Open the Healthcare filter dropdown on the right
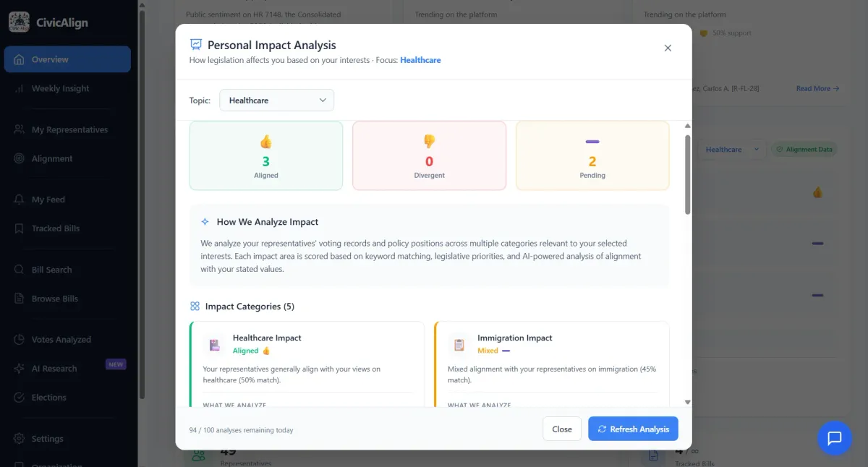Image resolution: width=868 pixels, height=467 pixels. click(x=733, y=149)
